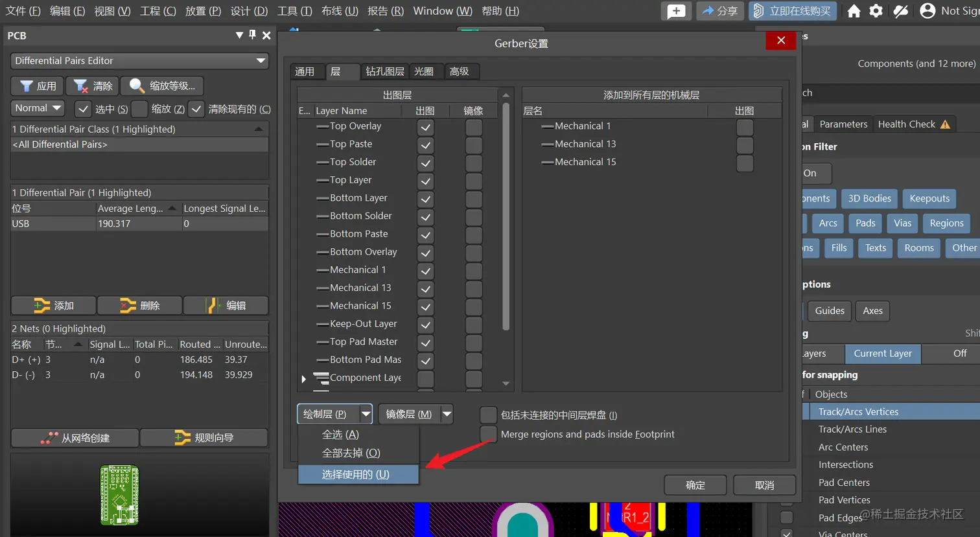
Task: Open the PCB panel options arrow
Action: (x=239, y=36)
